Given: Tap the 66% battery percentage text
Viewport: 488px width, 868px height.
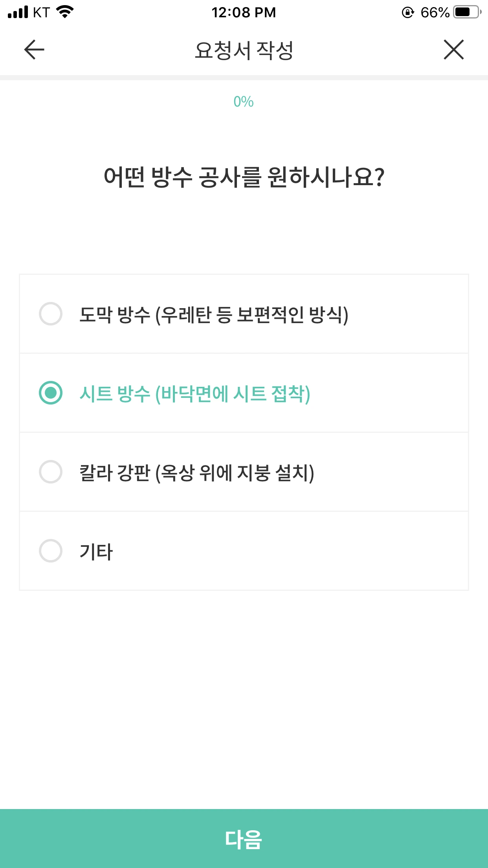Looking at the screenshot, I should coord(435,13).
